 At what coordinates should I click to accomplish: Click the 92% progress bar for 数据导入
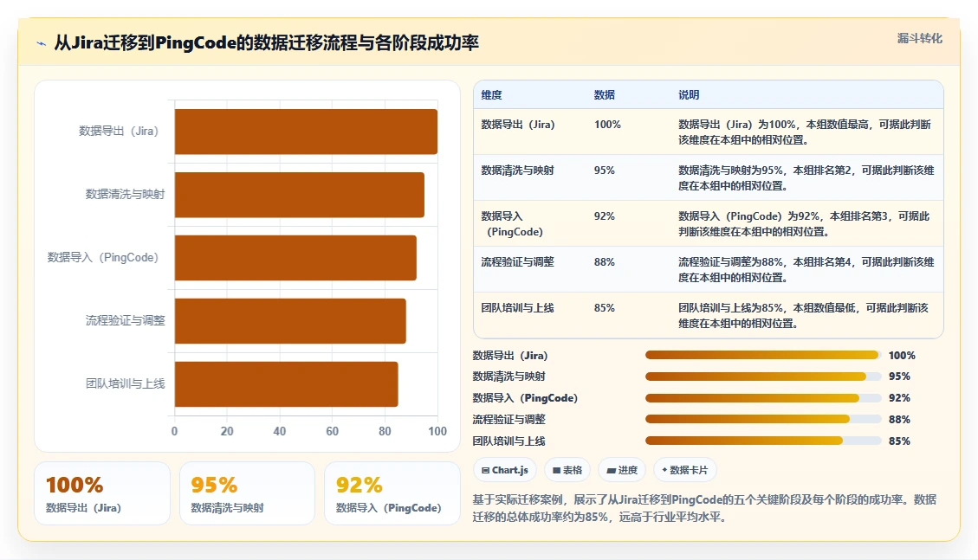(763, 398)
